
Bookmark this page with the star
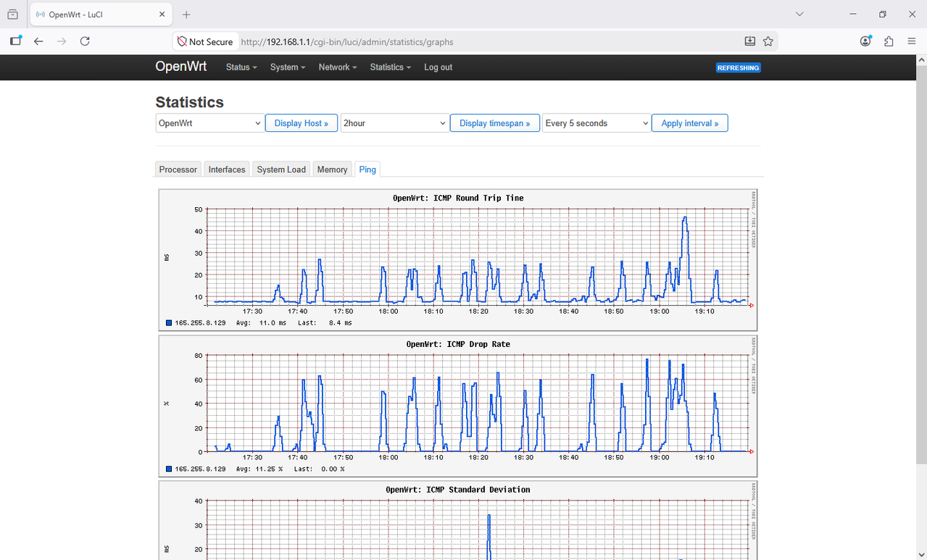point(768,41)
